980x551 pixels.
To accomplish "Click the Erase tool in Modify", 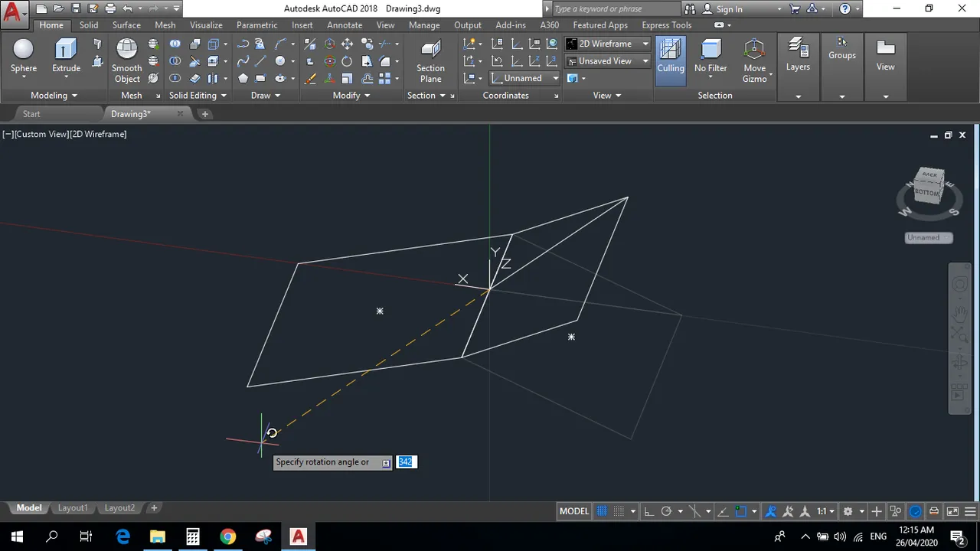I will click(310, 78).
